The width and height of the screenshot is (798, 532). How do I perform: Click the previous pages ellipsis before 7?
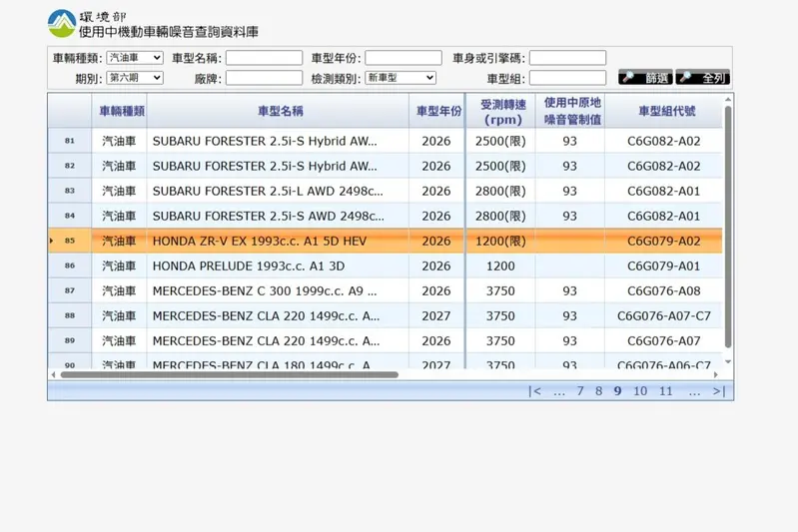[559, 392]
